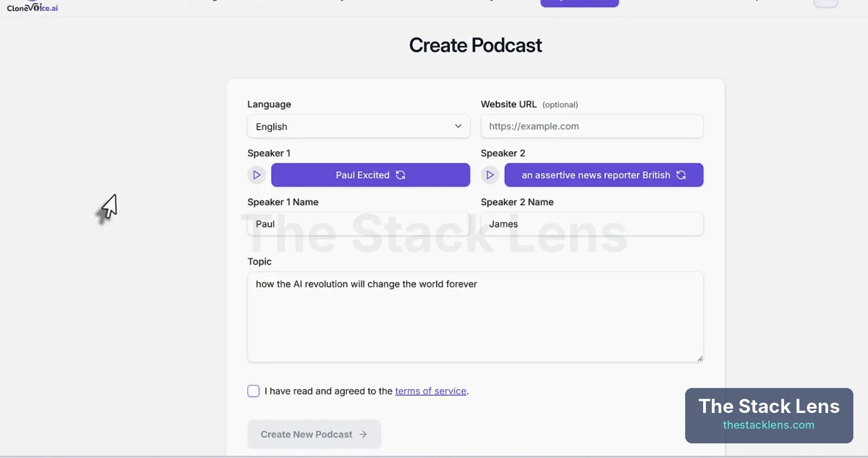Click the CloneVoice.ai logo
Image resolution: width=868 pixels, height=458 pixels.
point(33,7)
